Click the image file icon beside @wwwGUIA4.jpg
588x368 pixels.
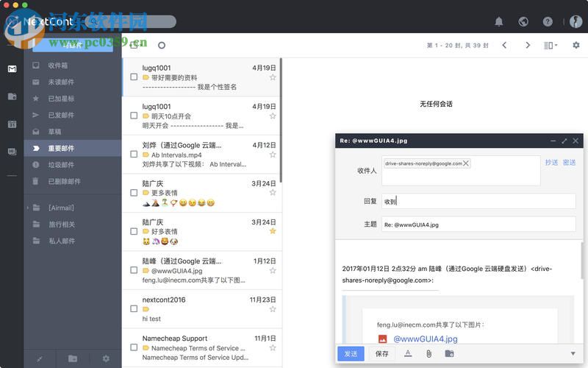click(382, 339)
